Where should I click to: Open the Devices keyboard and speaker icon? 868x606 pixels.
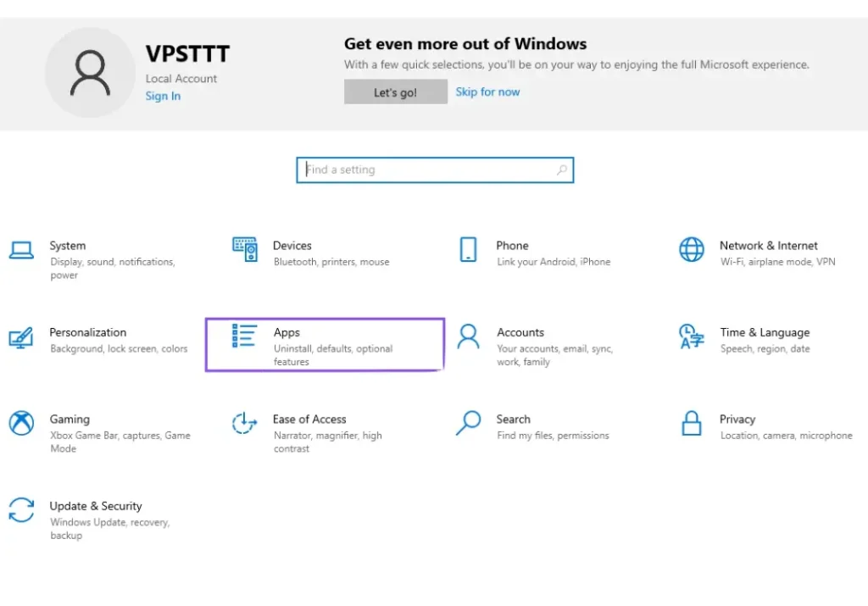click(245, 249)
